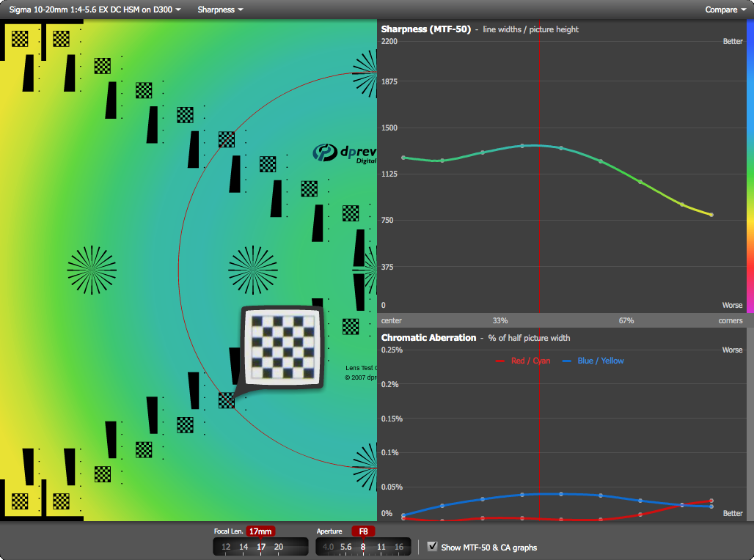Image resolution: width=754 pixels, height=560 pixels.
Task: Click sharpness curve start point at center
Action: 403,158
